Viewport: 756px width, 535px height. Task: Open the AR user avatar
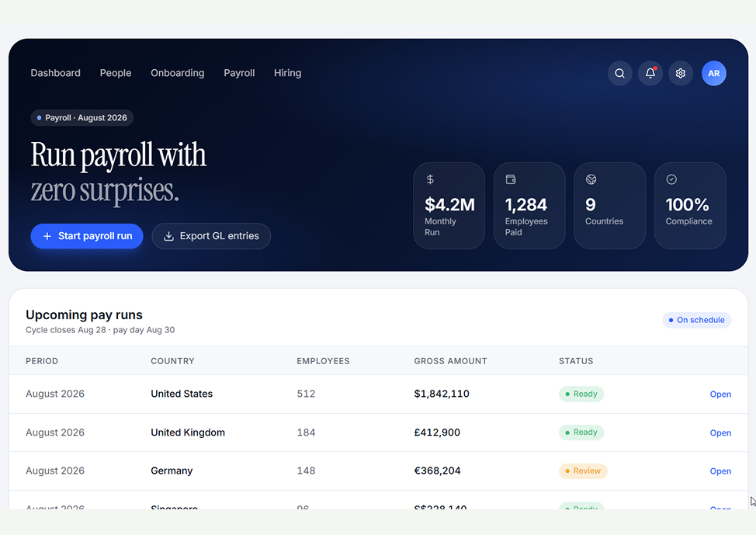tap(713, 73)
